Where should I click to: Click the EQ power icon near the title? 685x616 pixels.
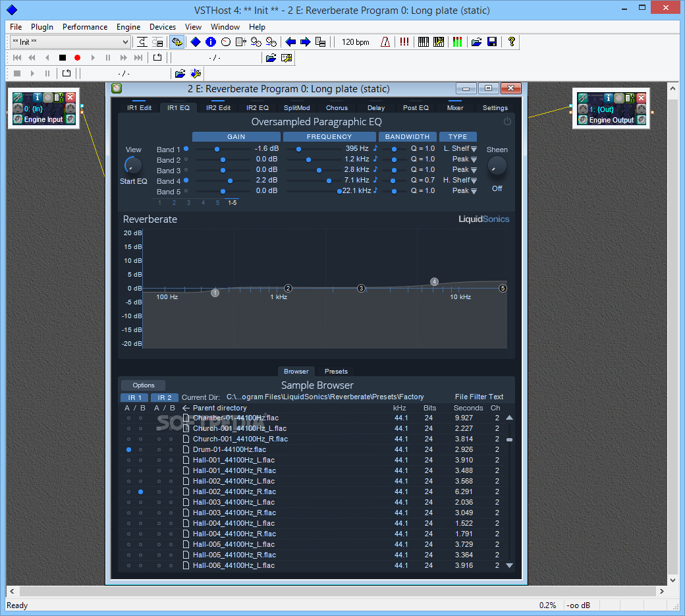[507, 121]
